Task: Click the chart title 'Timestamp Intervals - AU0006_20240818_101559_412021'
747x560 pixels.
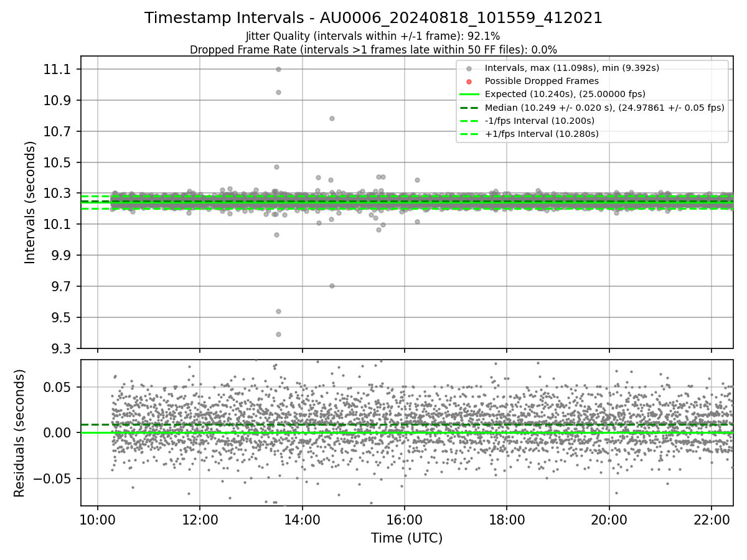Action: (x=374, y=18)
